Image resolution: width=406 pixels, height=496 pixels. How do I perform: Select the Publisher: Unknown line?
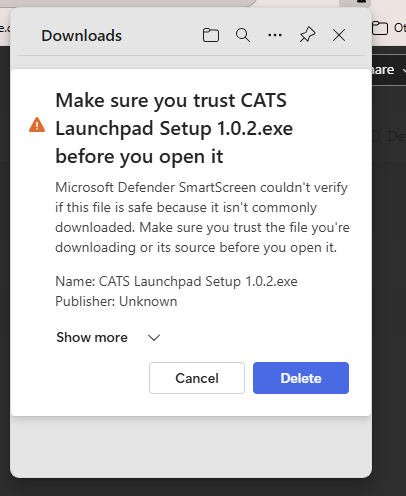116,302
